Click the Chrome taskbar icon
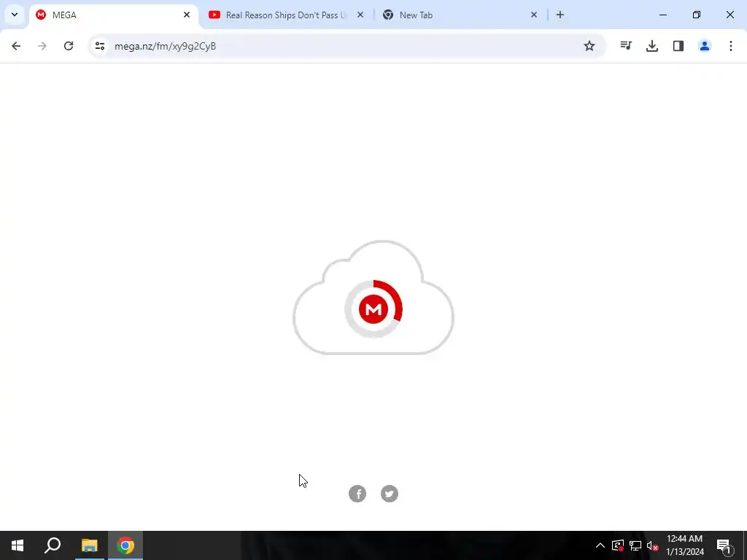747x560 pixels. 125,545
